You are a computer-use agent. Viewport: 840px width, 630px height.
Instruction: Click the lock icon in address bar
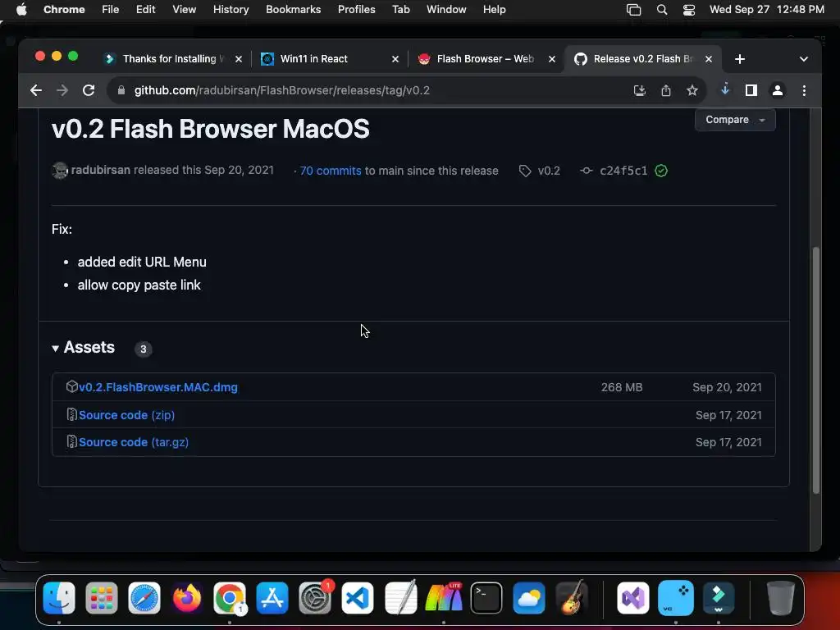[121, 90]
